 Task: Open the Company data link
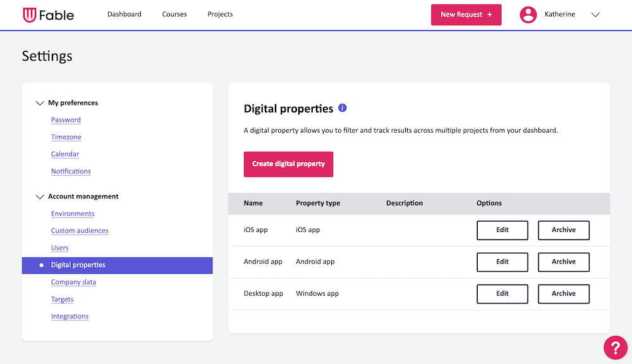pyautogui.click(x=73, y=282)
